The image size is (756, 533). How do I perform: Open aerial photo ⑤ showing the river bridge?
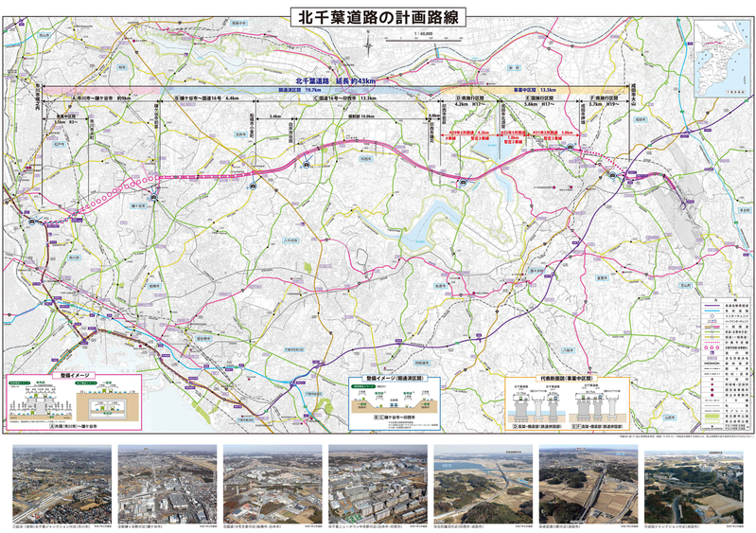pos(483,484)
